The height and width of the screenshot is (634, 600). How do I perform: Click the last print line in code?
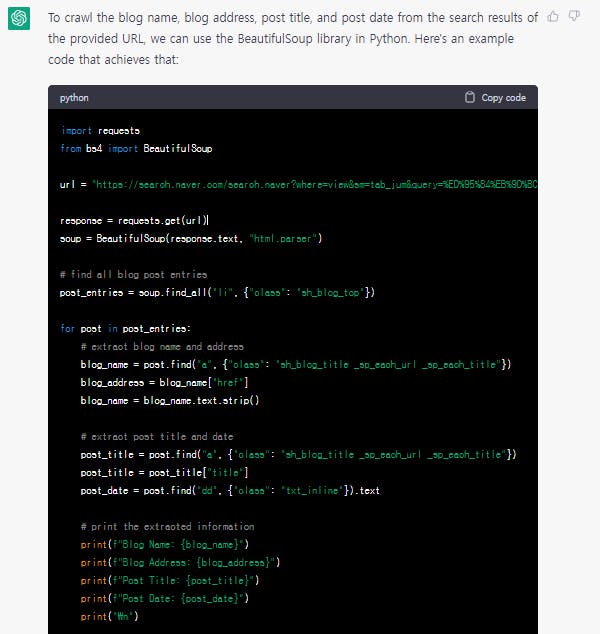point(110,617)
